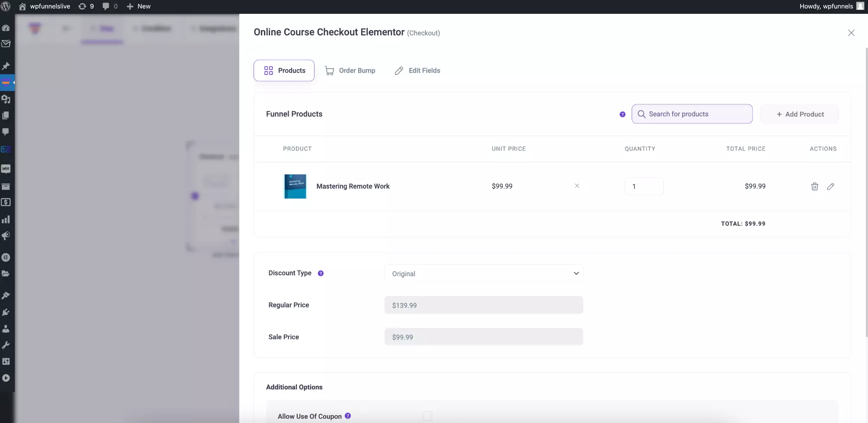Open Comments speech-bubble sidebar icon
868x423 pixels.
pyautogui.click(x=6, y=132)
